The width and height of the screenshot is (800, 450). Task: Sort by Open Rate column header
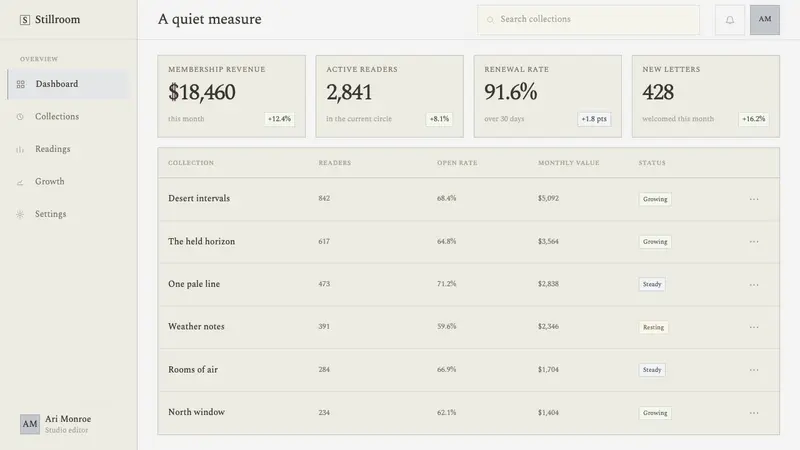457,163
